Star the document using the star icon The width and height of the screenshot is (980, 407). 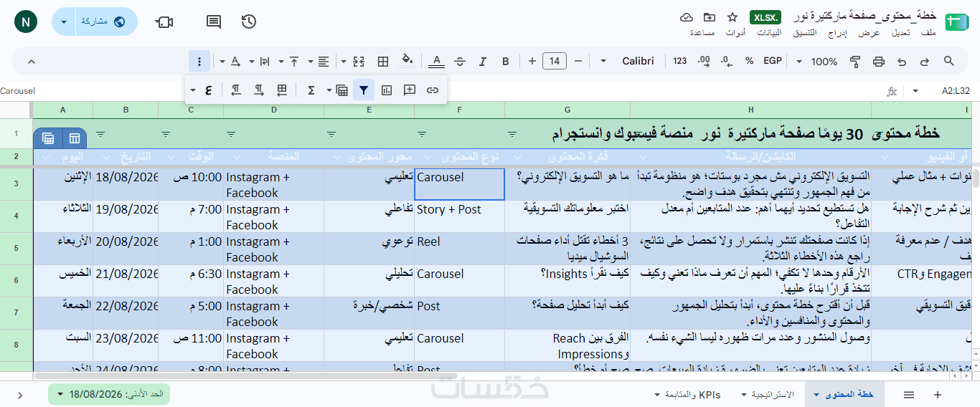click(732, 17)
